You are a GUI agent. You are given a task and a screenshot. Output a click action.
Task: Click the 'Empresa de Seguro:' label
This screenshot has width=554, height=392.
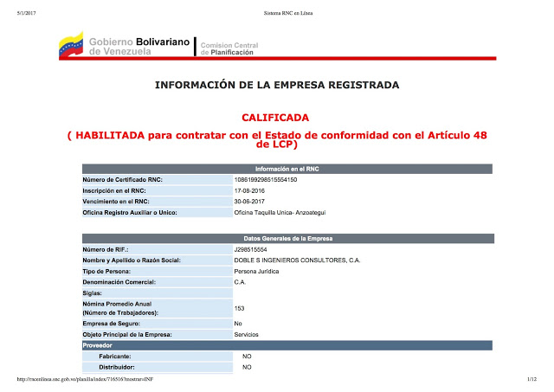[112, 324]
